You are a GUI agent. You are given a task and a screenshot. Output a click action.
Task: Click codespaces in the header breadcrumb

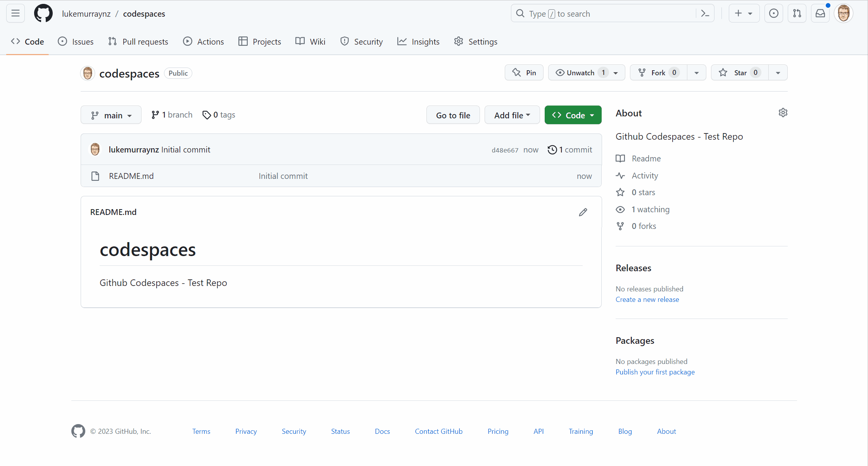point(144,14)
